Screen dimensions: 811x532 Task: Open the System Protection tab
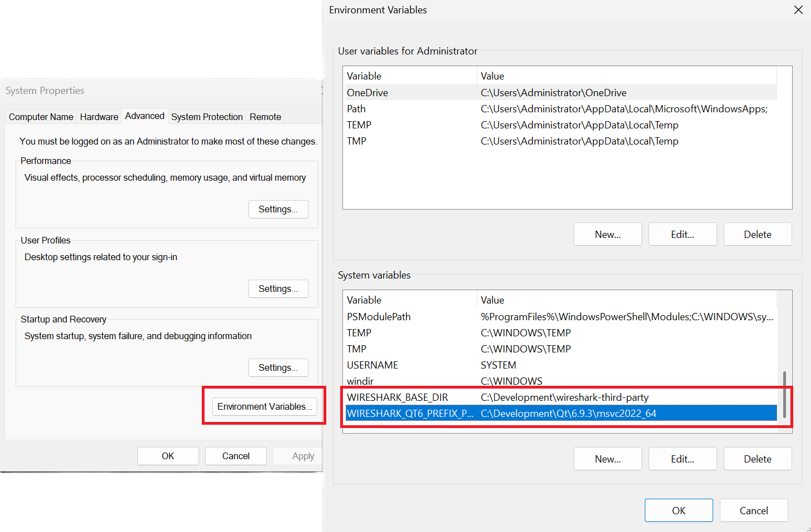(206, 116)
